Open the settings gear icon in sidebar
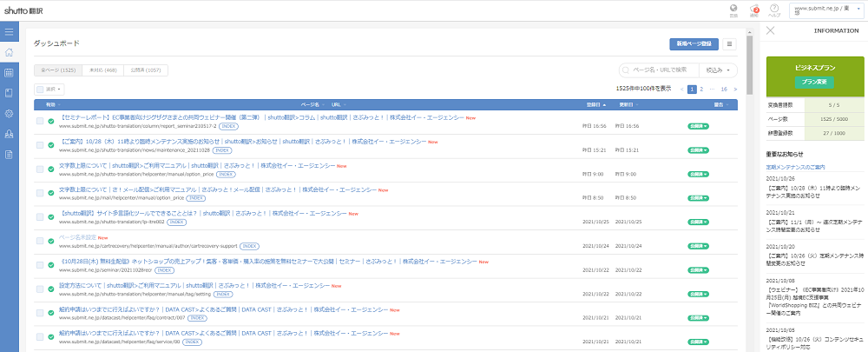 pyautogui.click(x=9, y=114)
